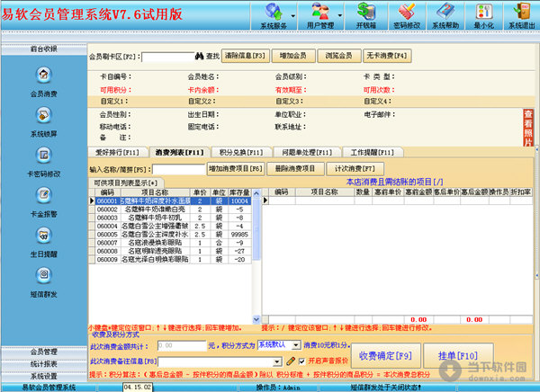Select item row 060003 名蔻鲜牛奶牛初乳
Viewport: 540px width, 392px height.
tap(170, 218)
